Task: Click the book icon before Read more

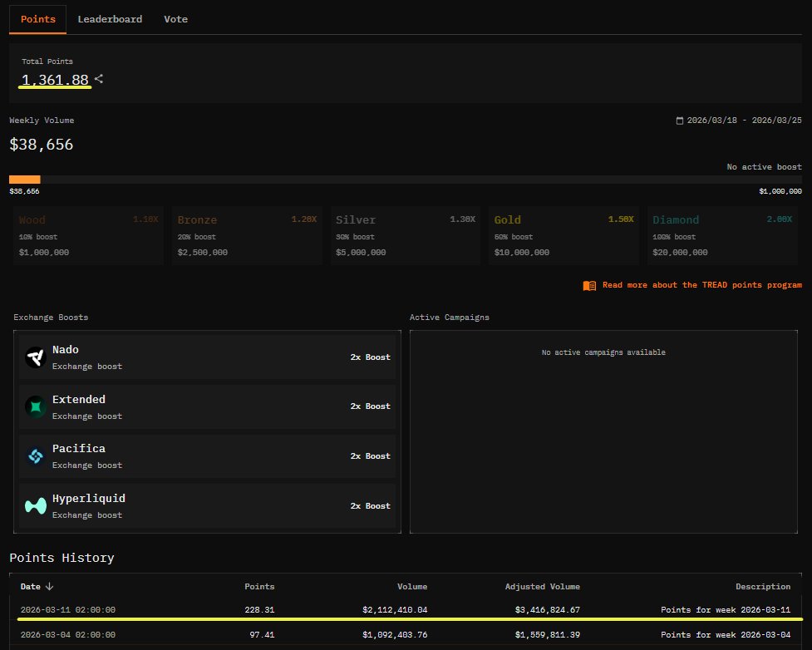Action: (x=589, y=285)
